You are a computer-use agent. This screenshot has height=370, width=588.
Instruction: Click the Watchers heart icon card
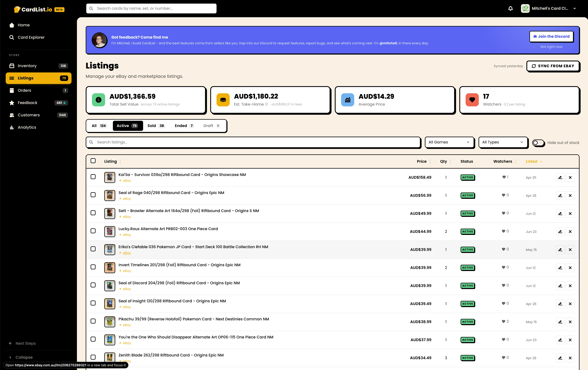coord(472,100)
